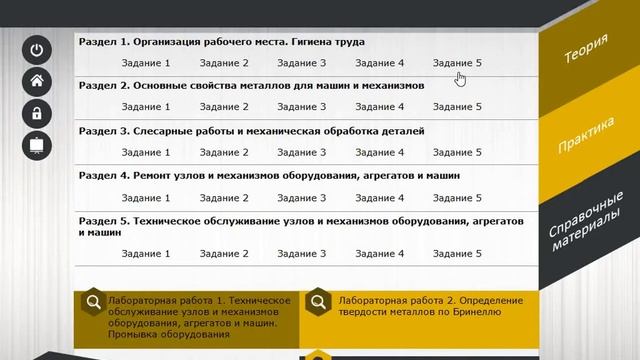Image resolution: width=640 pixels, height=360 pixels.
Task: Open Задание 4 in Раздел 3
Action: click(380, 153)
